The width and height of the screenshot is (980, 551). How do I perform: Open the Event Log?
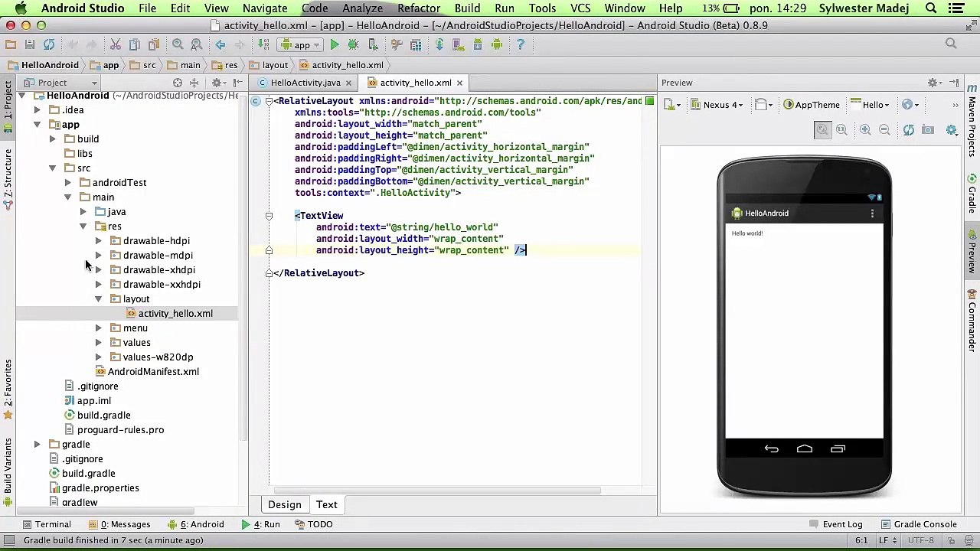835,525
